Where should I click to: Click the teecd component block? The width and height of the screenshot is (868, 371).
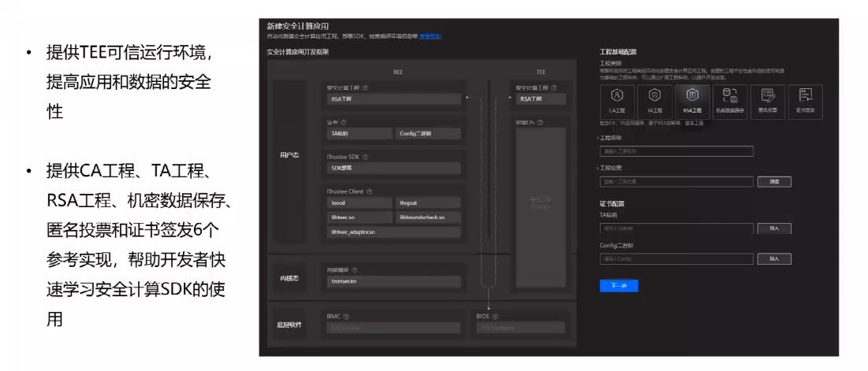click(x=359, y=203)
